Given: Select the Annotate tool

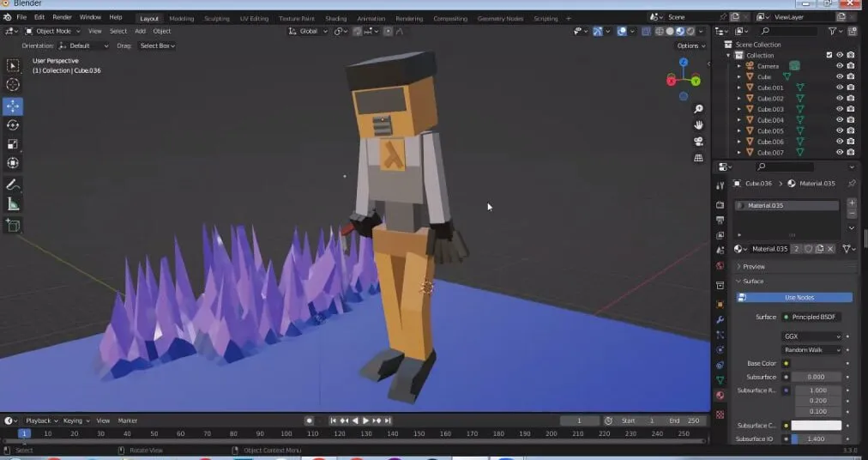Looking at the screenshot, I should [x=13, y=185].
